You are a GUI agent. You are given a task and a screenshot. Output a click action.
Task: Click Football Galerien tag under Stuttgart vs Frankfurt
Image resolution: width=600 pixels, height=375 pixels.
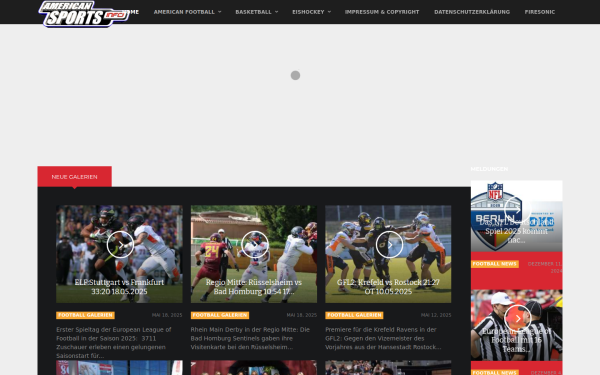click(85, 315)
